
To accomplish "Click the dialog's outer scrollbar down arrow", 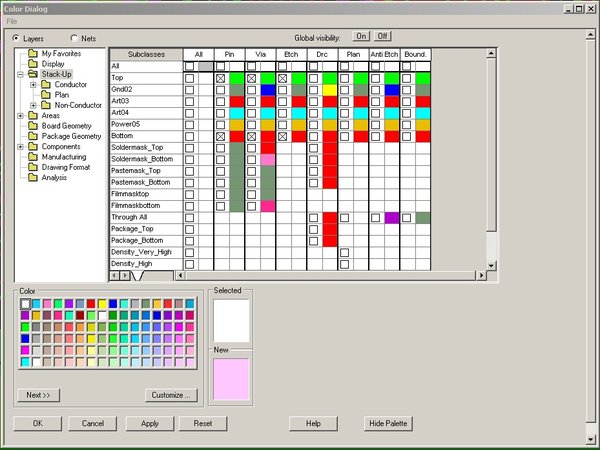I will [590, 439].
